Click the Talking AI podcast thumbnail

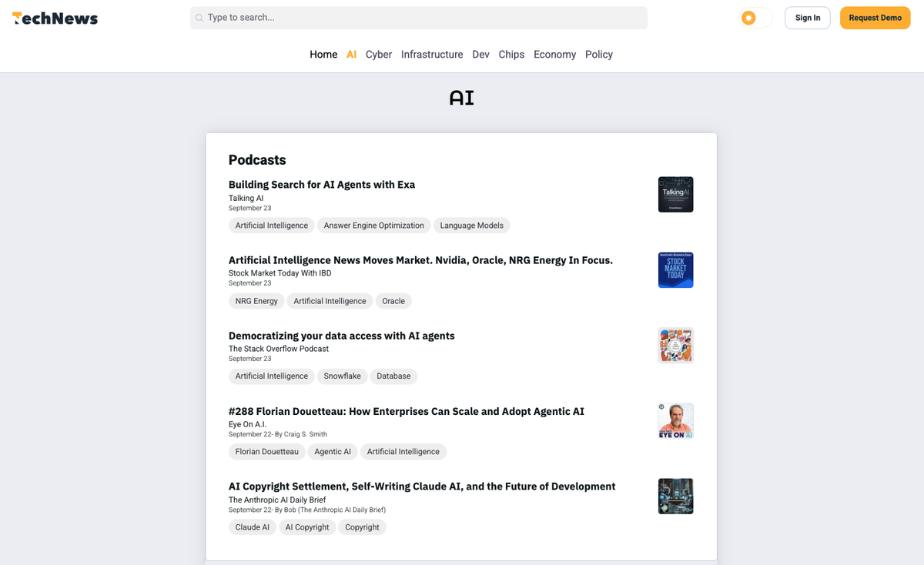(675, 194)
